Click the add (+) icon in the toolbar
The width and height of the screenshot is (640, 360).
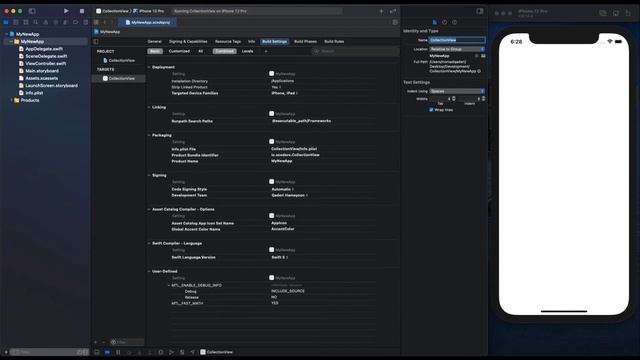[381, 11]
